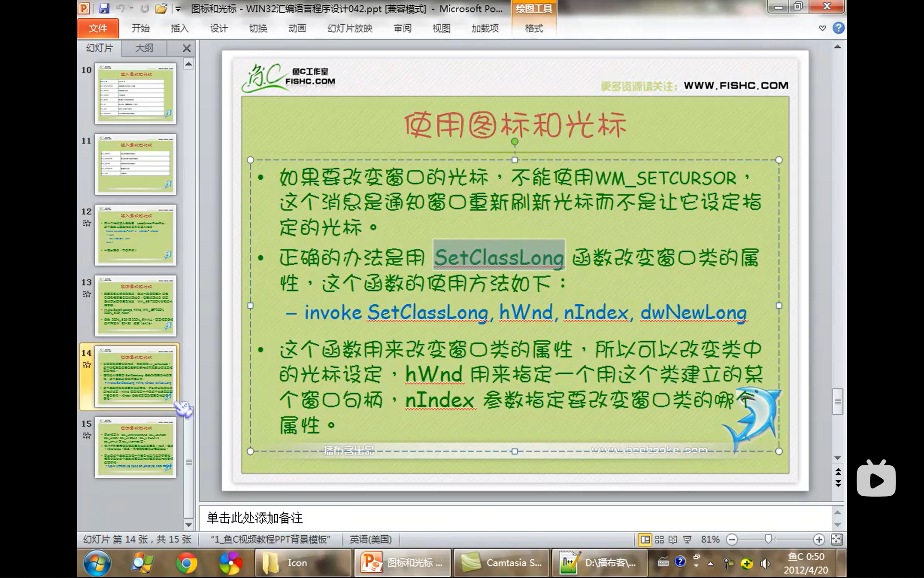The height and width of the screenshot is (578, 924).
Task: Show hidden icons in the system tray
Action: click(x=710, y=563)
